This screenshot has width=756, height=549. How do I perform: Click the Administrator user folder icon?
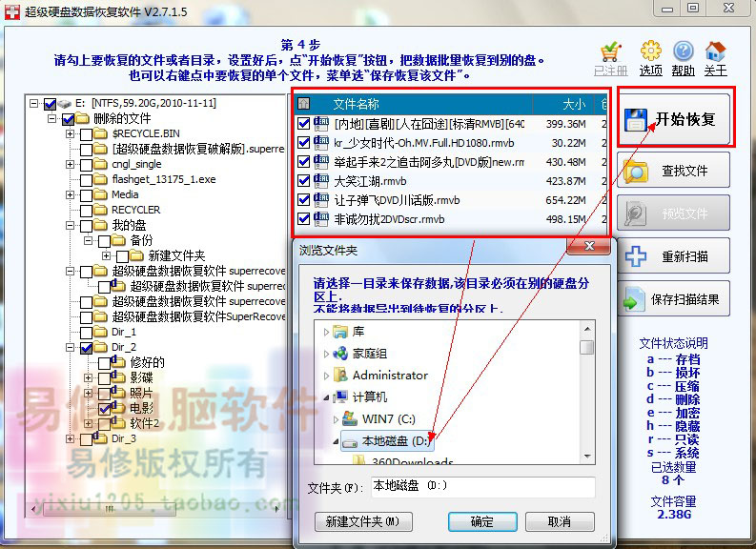point(340,375)
